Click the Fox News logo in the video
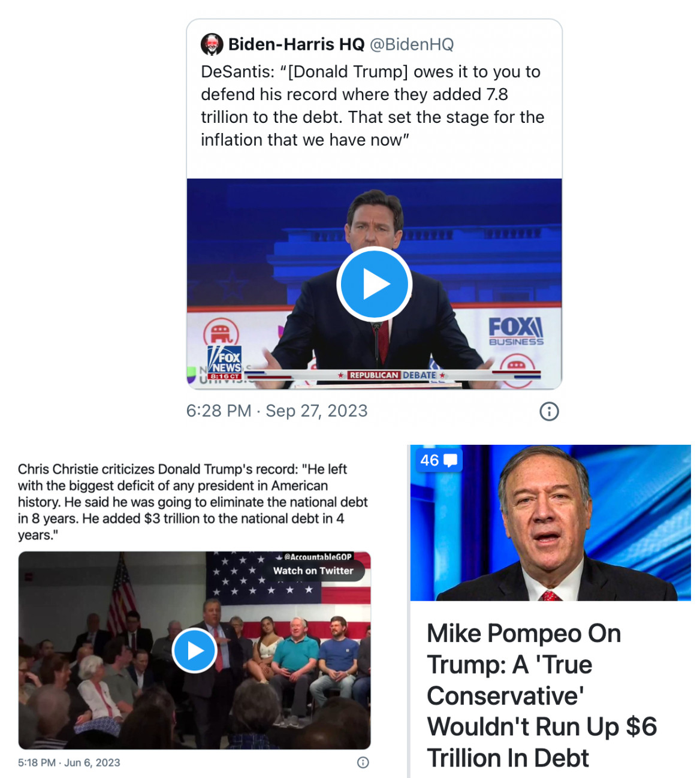The height and width of the screenshot is (778, 700). 225,362
